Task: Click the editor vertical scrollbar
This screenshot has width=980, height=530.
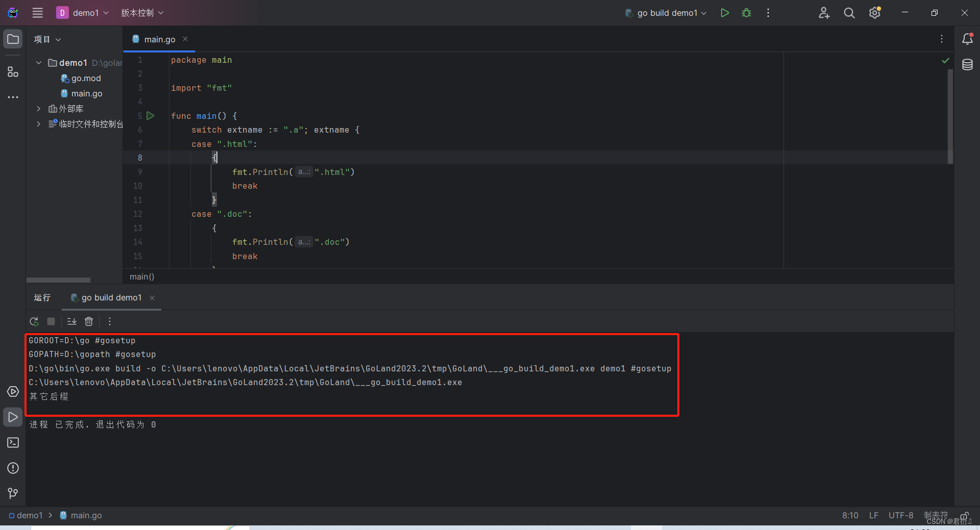Action: click(950, 116)
